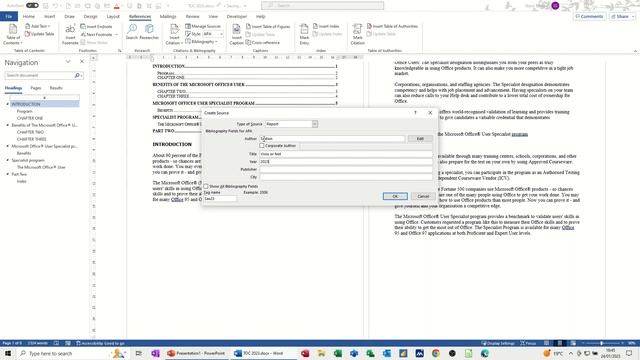Toggle the AutoSave switch

point(32,6)
